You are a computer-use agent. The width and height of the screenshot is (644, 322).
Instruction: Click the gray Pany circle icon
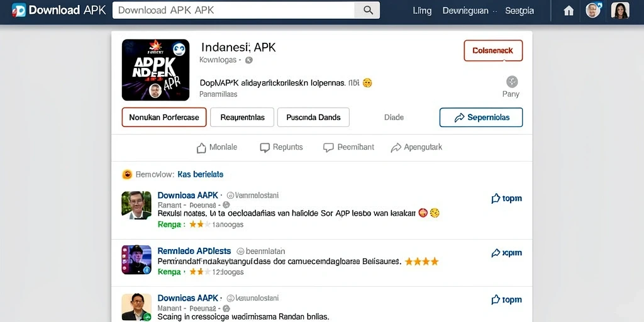tap(512, 82)
